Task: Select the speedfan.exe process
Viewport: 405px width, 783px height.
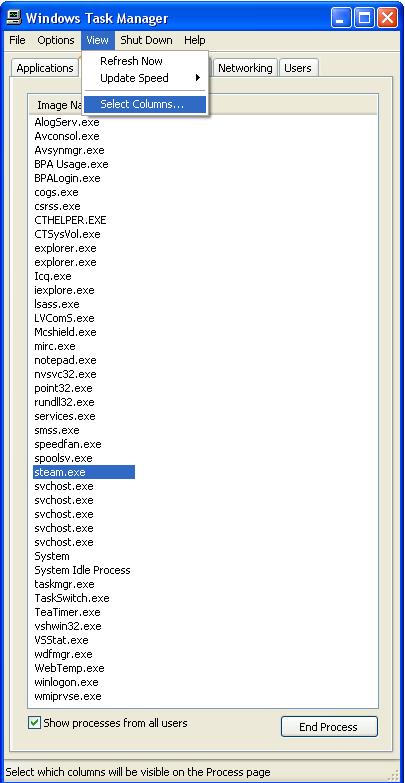Action: tap(68, 444)
